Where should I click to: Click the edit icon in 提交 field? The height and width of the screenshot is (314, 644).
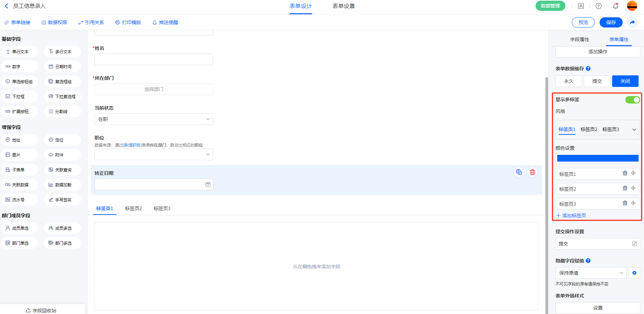pyautogui.click(x=634, y=244)
